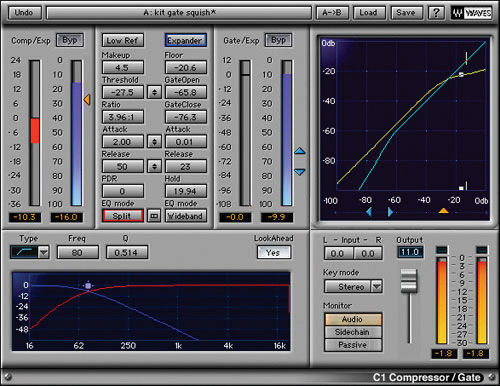The height and width of the screenshot is (386, 500).
Task: Click the Ratio value 3.96:1
Action: tap(123, 117)
